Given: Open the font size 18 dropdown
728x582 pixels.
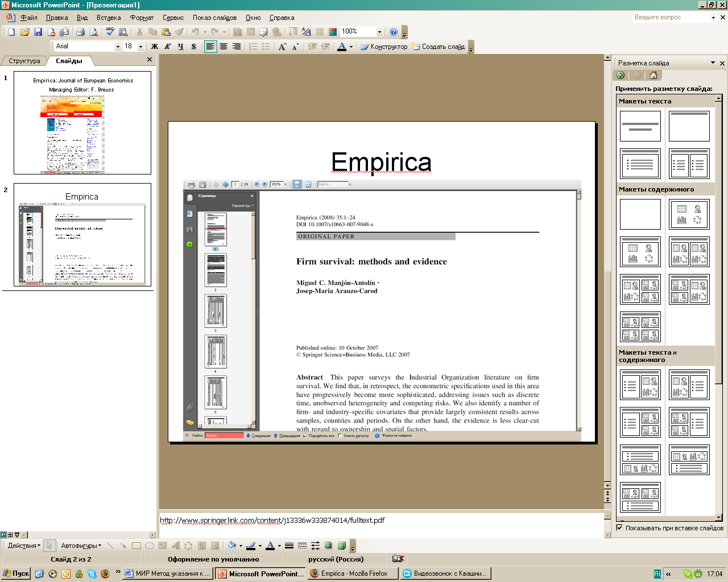Looking at the screenshot, I should pos(140,47).
